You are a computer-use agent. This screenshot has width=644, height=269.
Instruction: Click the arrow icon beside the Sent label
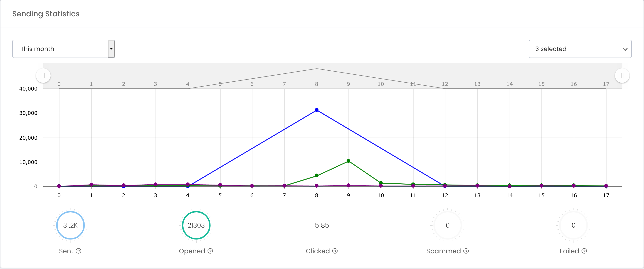pyautogui.click(x=78, y=251)
